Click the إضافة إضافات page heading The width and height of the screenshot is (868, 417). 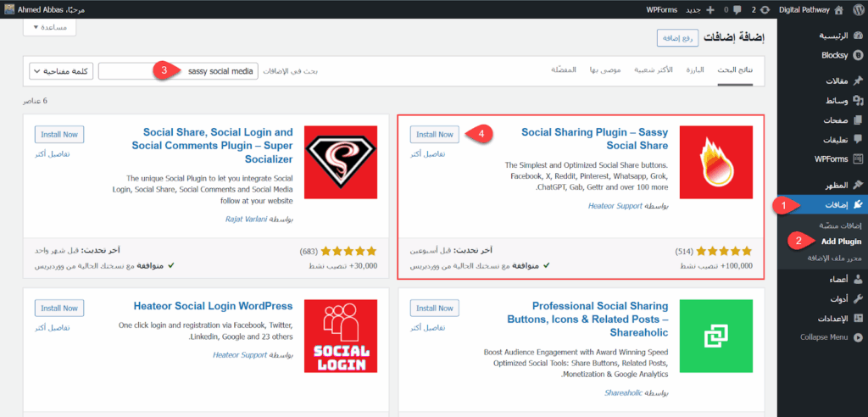click(x=734, y=37)
